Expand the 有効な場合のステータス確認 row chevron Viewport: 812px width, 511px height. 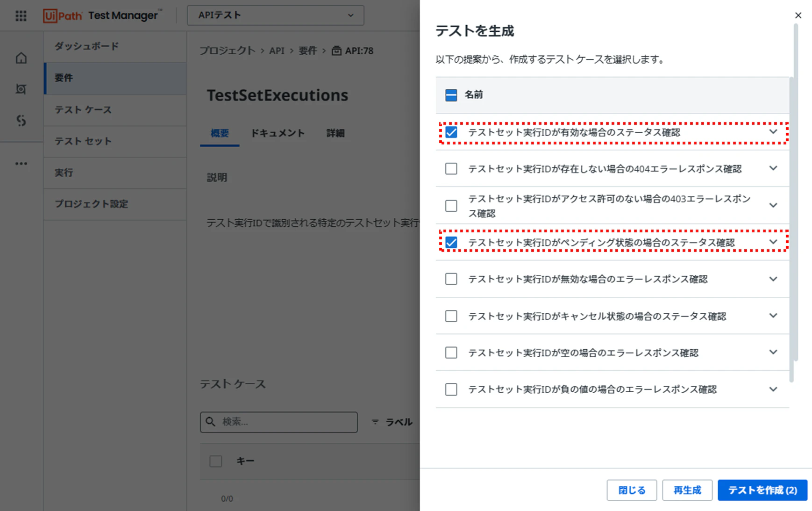pos(773,132)
